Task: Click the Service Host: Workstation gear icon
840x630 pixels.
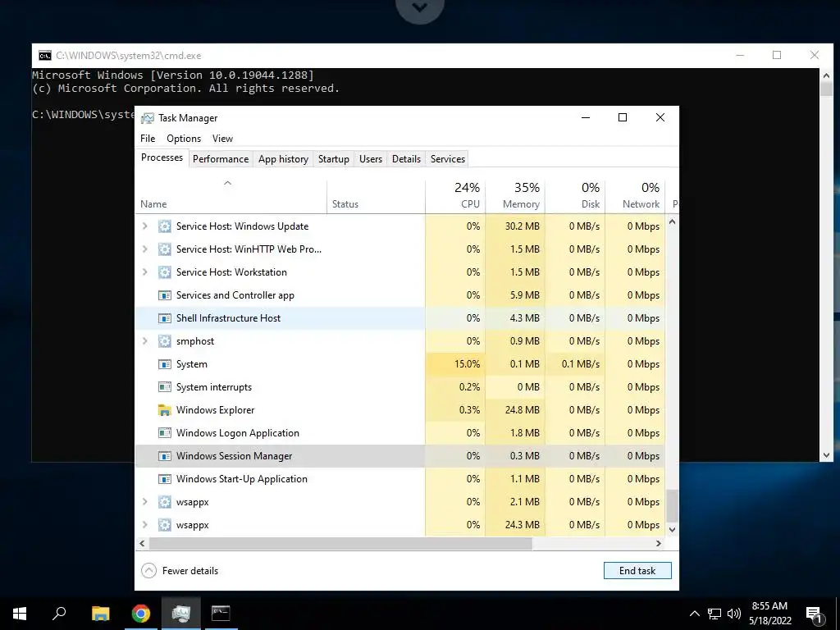Action: point(164,272)
